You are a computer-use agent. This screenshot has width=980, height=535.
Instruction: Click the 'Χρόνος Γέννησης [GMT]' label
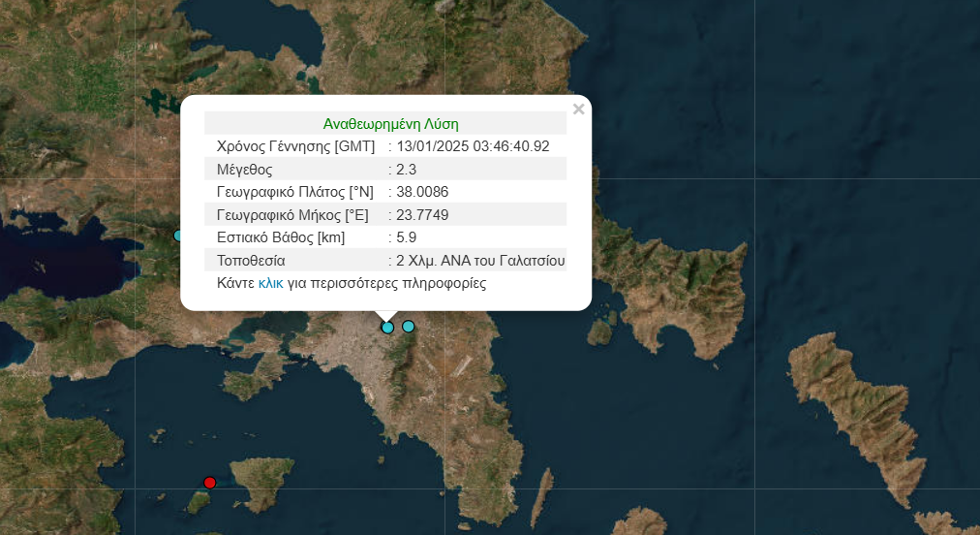pos(295,146)
